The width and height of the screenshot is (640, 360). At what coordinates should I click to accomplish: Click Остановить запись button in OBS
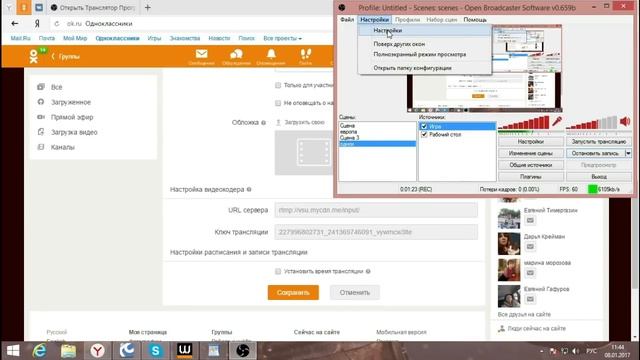596,153
